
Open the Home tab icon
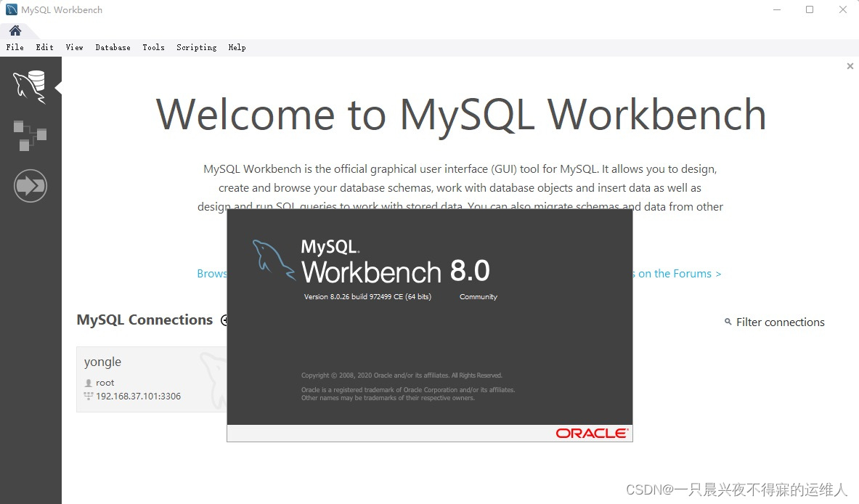[15, 30]
